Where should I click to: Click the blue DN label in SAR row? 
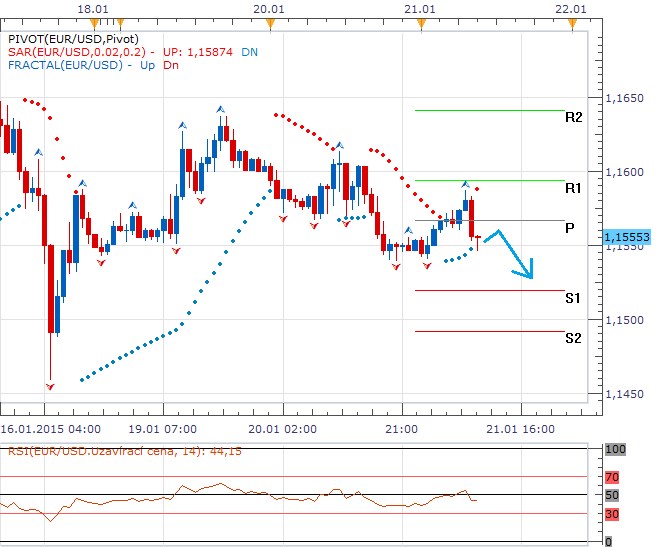tap(248, 50)
